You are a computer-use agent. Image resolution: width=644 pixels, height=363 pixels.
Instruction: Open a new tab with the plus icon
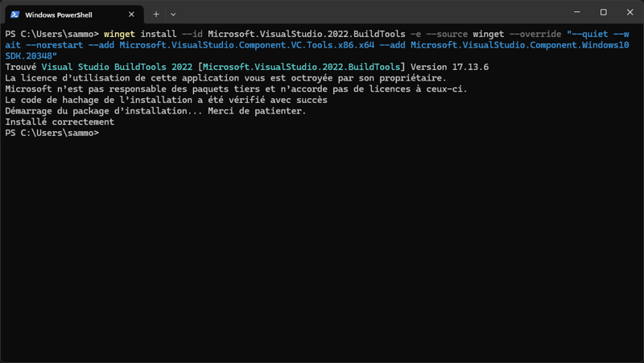(x=156, y=14)
